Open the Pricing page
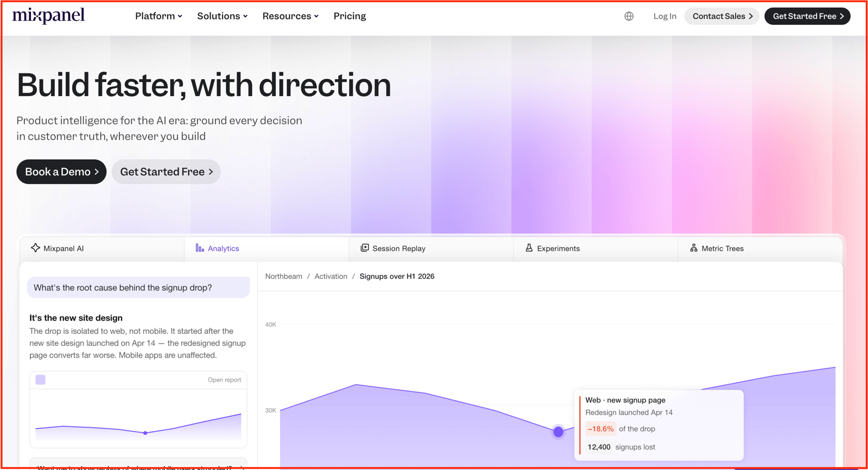868x470 pixels. click(350, 16)
